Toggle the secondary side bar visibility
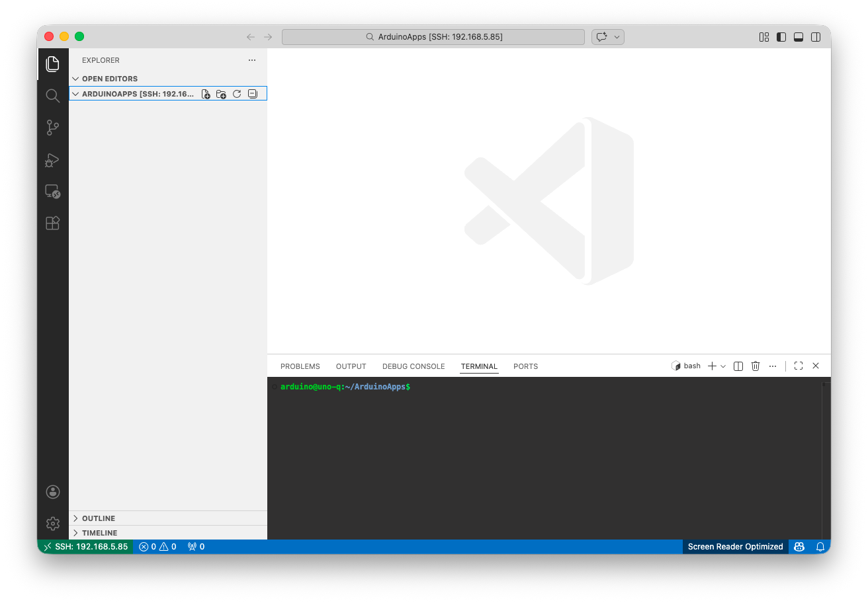Viewport: 868px width, 603px height. (816, 37)
